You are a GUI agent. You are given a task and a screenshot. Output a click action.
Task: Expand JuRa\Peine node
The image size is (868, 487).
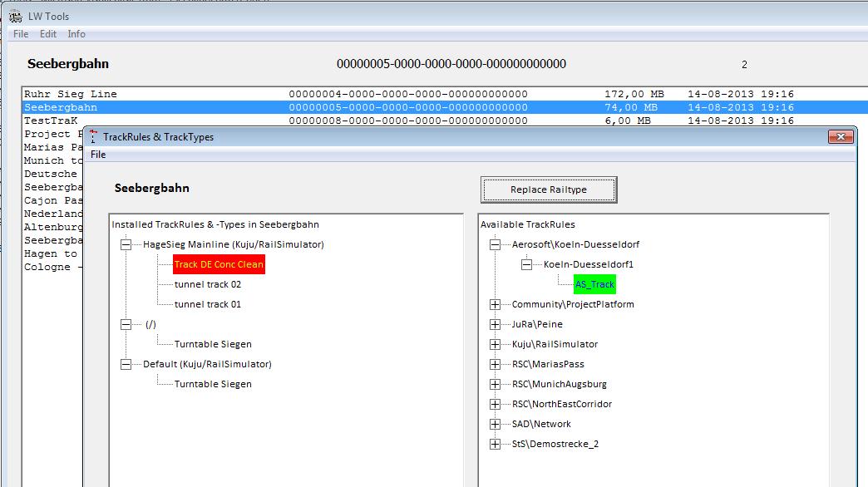click(x=495, y=324)
